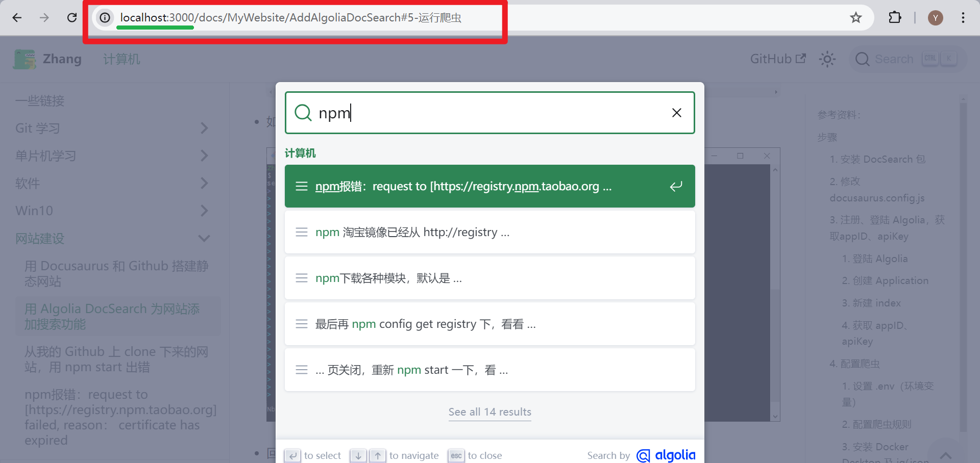The width and height of the screenshot is (980, 463).
Task: Click the search input containing npm
Action: pyautogui.click(x=490, y=113)
